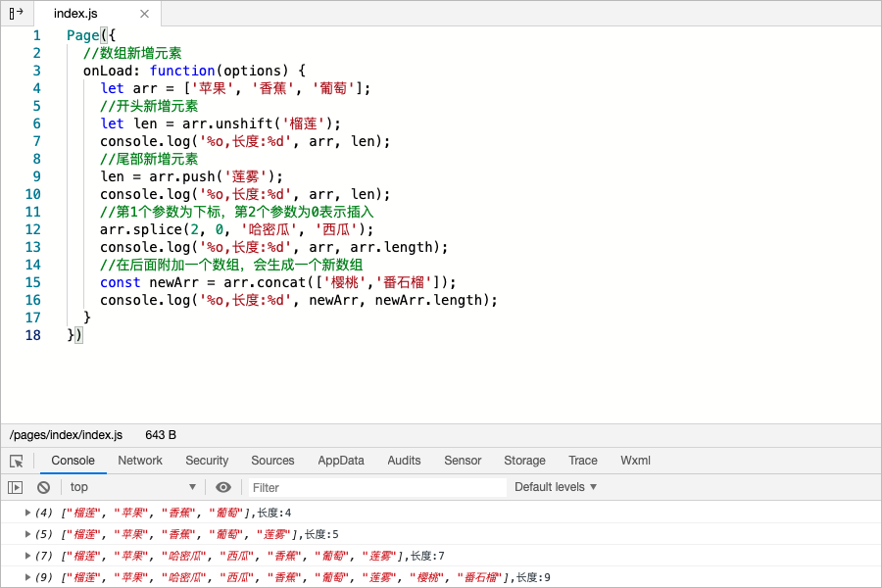Click the function keyword on line 3
Image resolution: width=882 pixels, height=588 pixels.
click(182, 71)
